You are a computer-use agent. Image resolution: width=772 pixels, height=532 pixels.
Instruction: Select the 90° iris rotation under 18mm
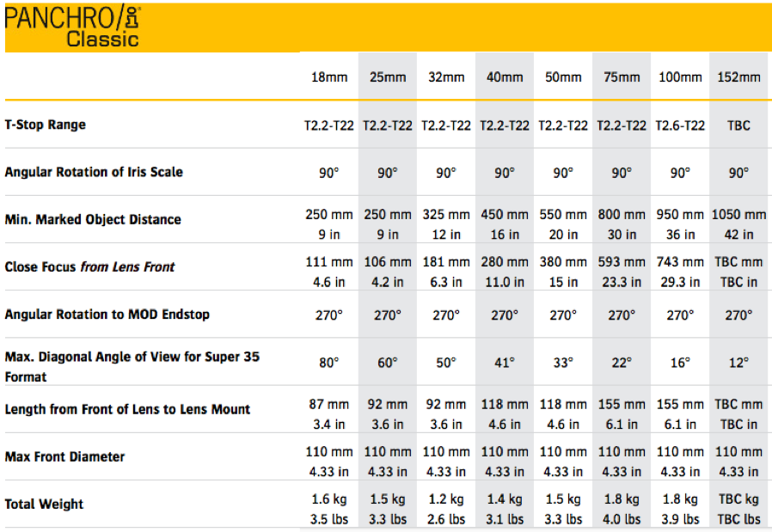tap(329, 174)
